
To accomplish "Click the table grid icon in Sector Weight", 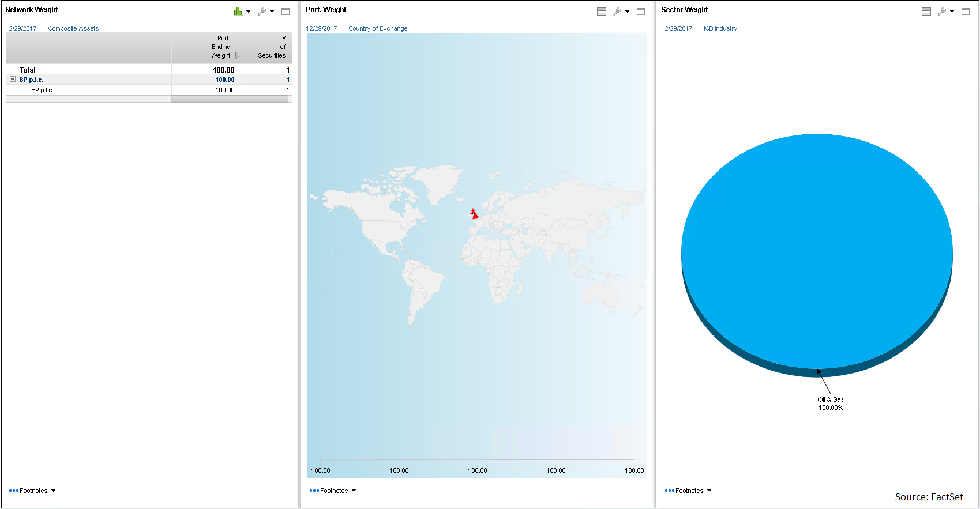I will click(x=926, y=12).
